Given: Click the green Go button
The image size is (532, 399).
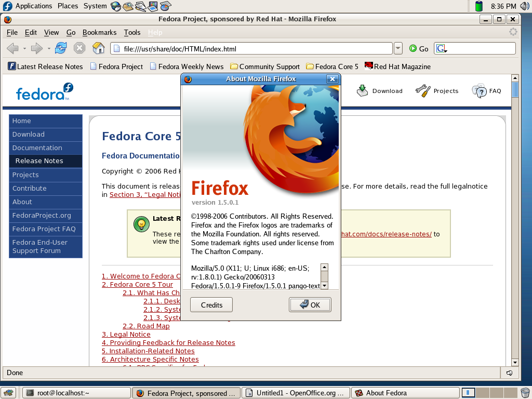Looking at the screenshot, I should tap(419, 48).
